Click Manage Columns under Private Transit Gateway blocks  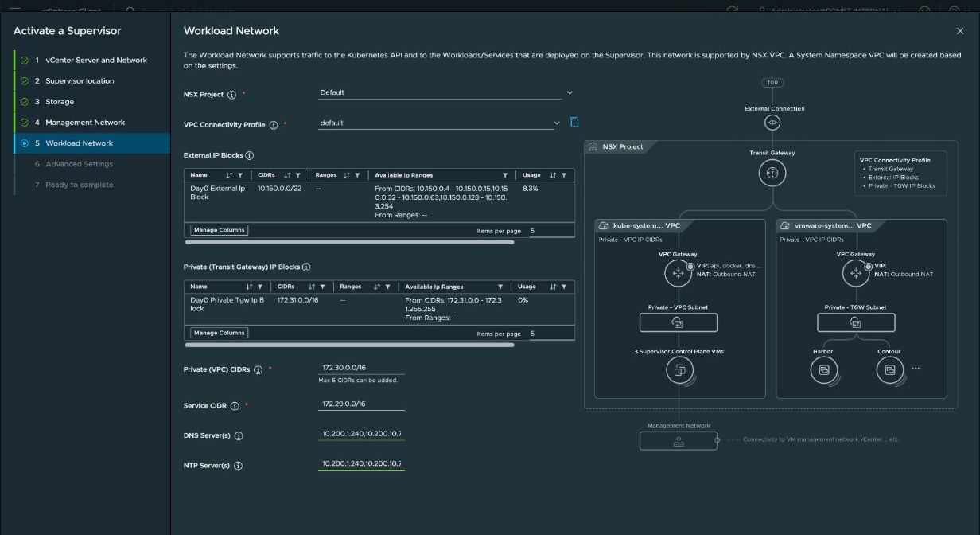click(220, 333)
